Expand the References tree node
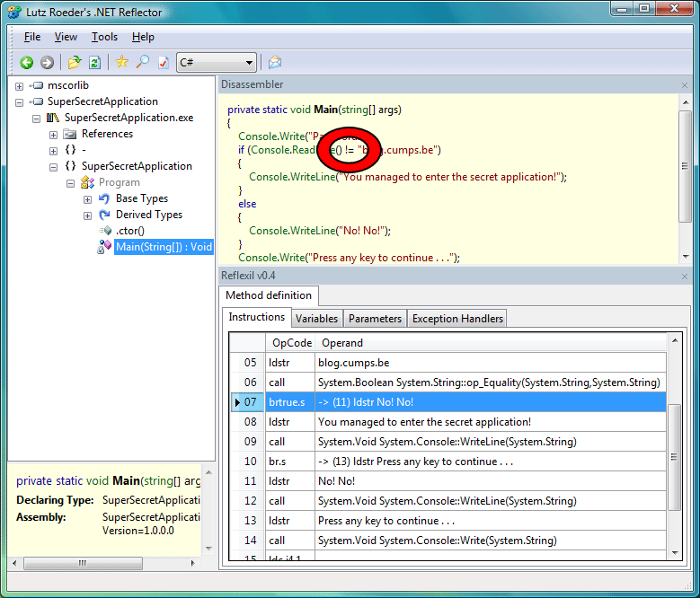This screenshot has height=598, width=700. [x=53, y=135]
